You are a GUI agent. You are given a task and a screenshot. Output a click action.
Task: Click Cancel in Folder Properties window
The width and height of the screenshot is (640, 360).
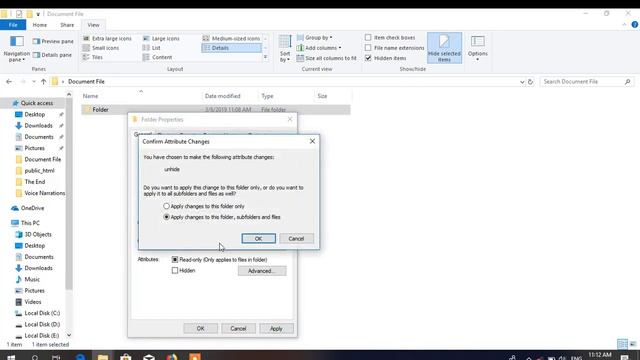[x=238, y=329]
